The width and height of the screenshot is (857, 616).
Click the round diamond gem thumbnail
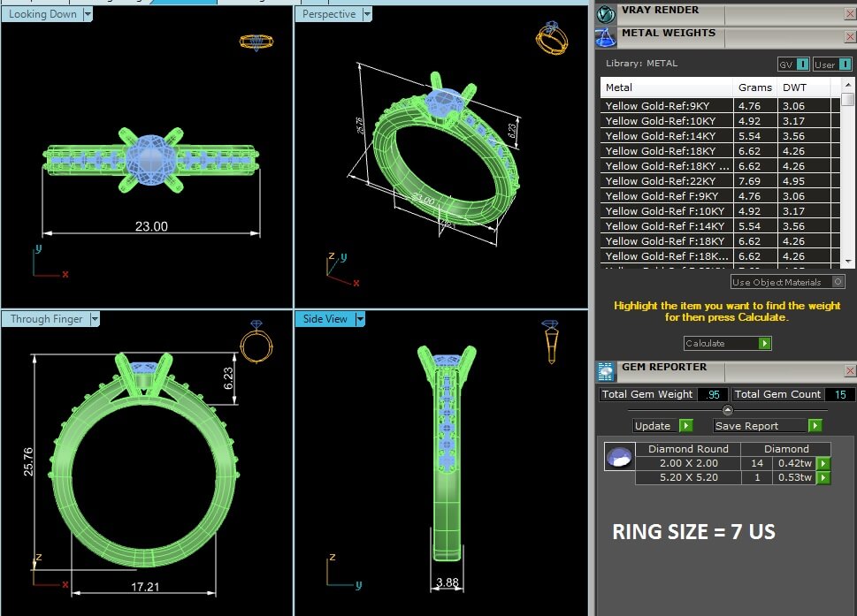click(x=618, y=458)
